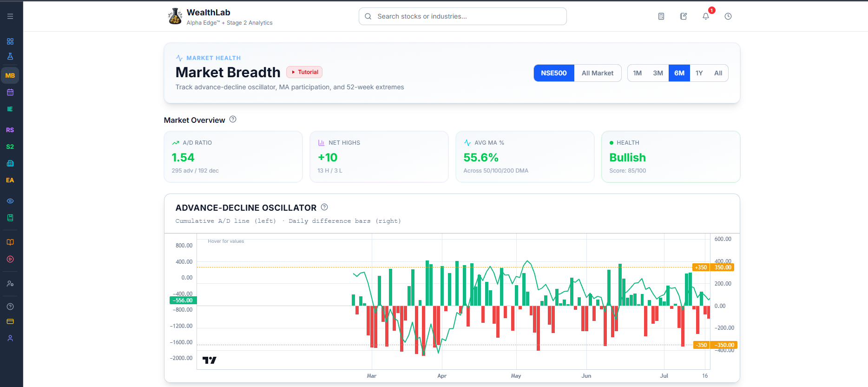Select the IE sidebar item
This screenshot has width=868, height=387.
[x=10, y=109]
